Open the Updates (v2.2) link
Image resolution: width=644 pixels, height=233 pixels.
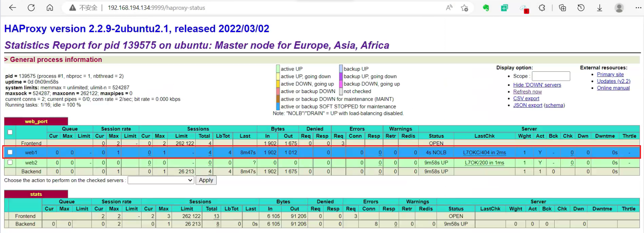pyautogui.click(x=614, y=81)
